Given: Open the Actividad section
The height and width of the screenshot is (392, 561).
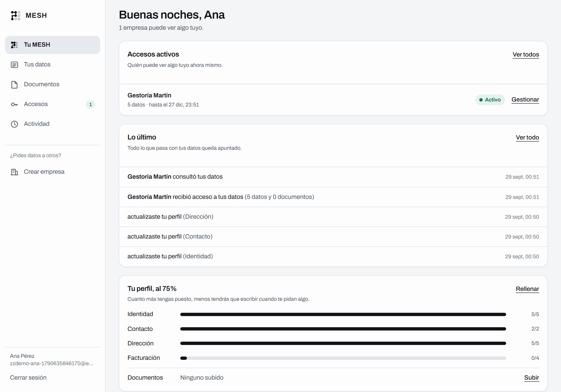Looking at the screenshot, I should 53,124.
